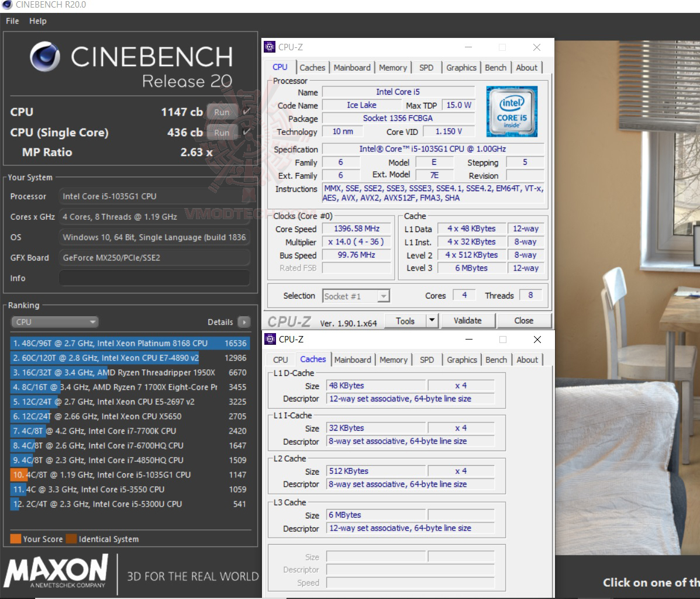Open the Graphics tab in the upper CPU-Z window
This screenshot has height=599, width=700.
[461, 68]
